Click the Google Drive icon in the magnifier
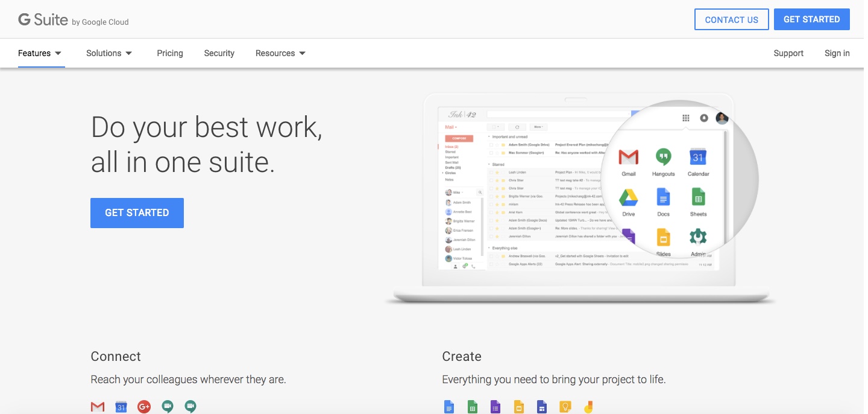This screenshot has width=868, height=414. point(628,197)
